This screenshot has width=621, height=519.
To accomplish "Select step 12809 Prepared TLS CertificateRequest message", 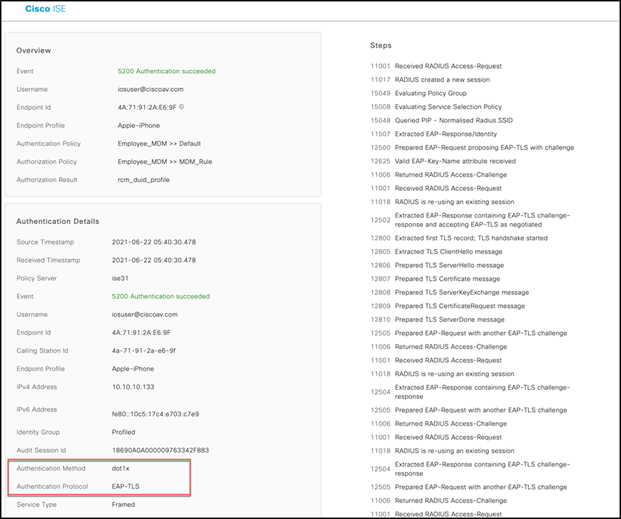I will pyautogui.click(x=448, y=306).
